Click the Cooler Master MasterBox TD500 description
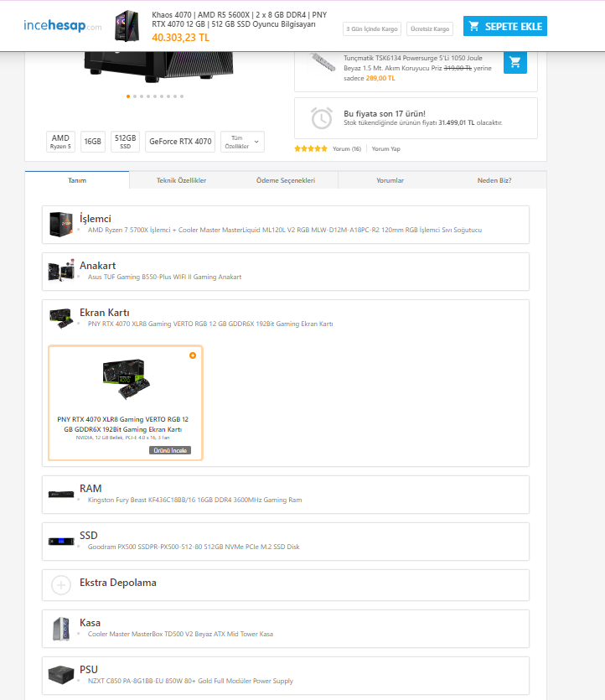This screenshot has height=700, width=605. [180, 634]
